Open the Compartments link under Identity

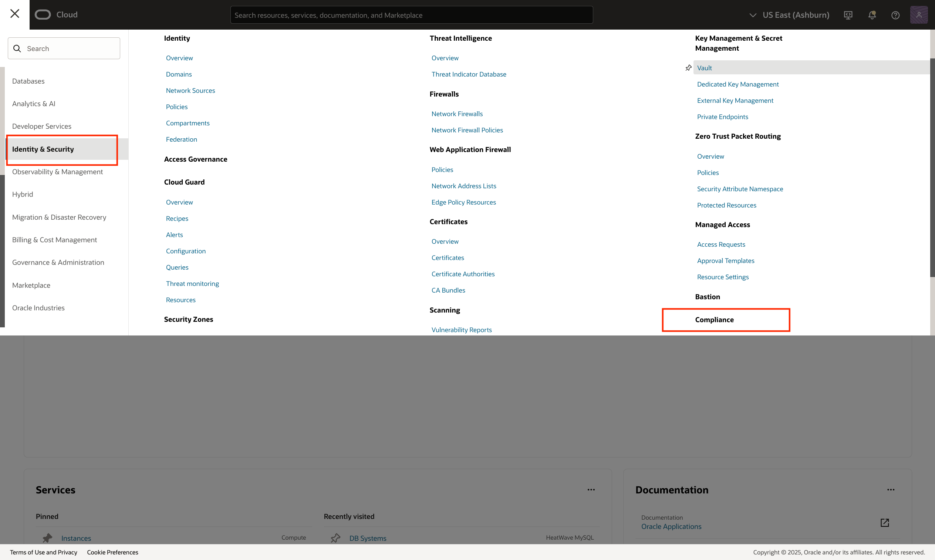[x=188, y=124]
